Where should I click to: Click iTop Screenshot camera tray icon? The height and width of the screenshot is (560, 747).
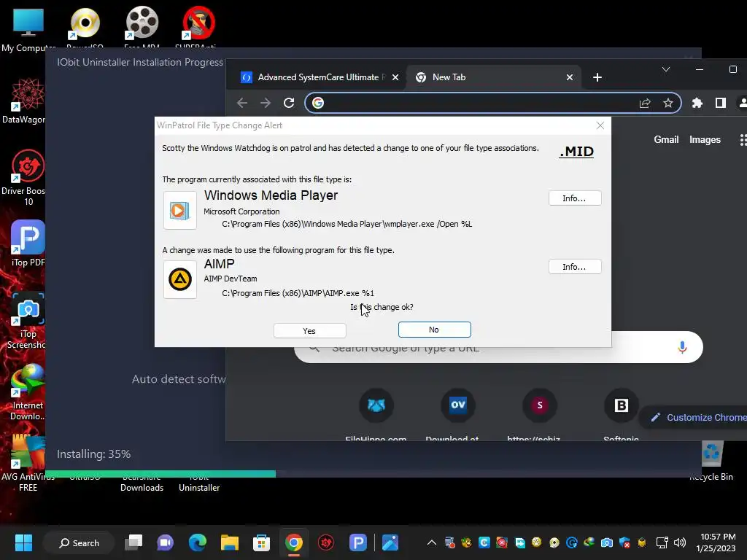(x=607, y=542)
